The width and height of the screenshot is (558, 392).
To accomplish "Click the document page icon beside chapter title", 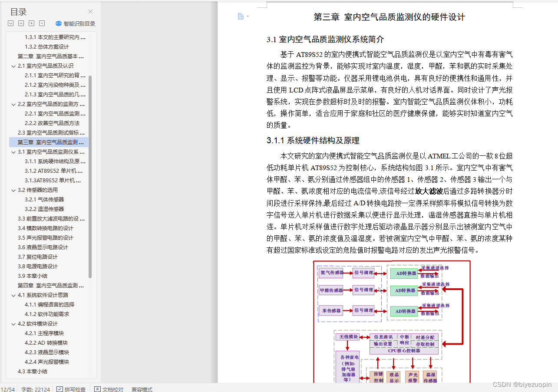I will tap(241, 16).
